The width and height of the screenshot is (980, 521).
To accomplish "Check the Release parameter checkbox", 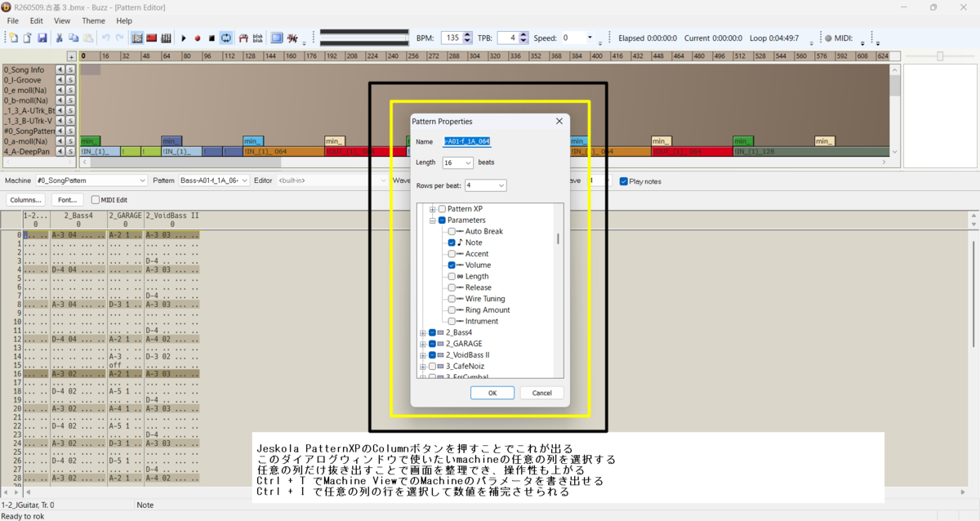I will [x=452, y=287].
